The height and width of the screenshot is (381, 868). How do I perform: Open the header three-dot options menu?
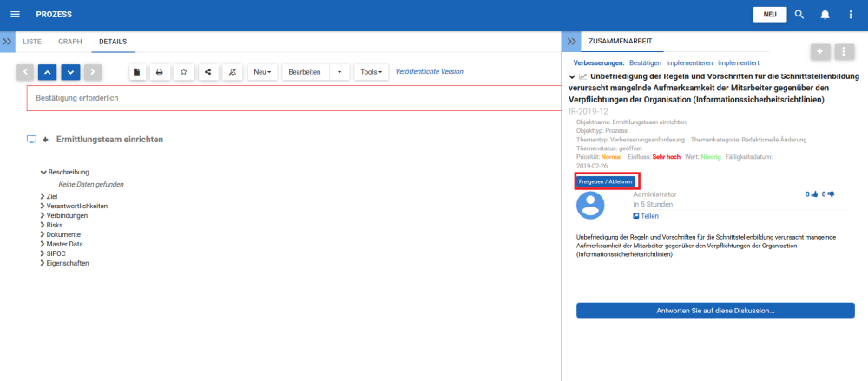[x=851, y=15]
